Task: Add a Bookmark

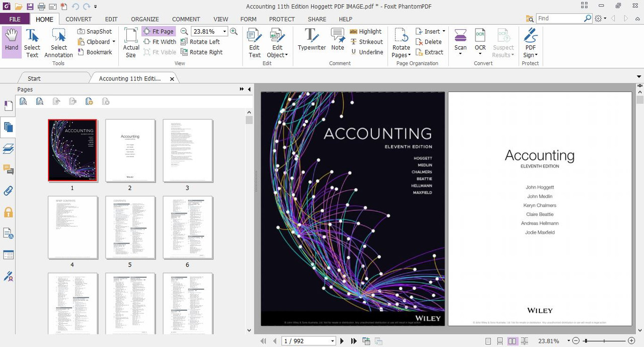Action: point(95,52)
